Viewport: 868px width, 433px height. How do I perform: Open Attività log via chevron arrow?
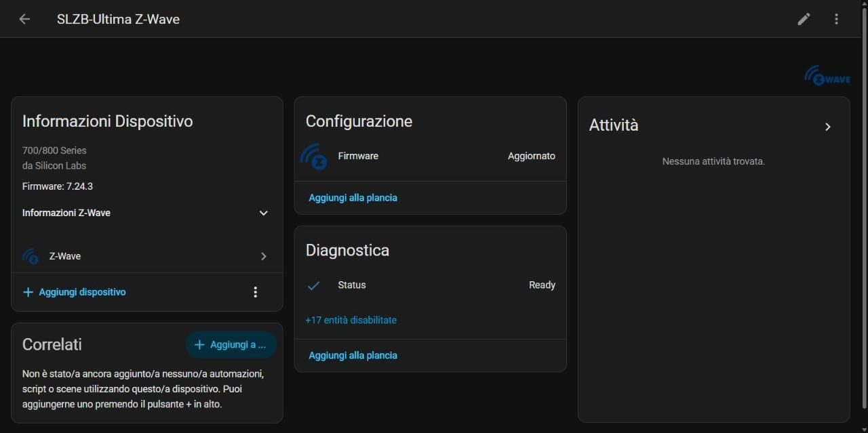tap(827, 127)
